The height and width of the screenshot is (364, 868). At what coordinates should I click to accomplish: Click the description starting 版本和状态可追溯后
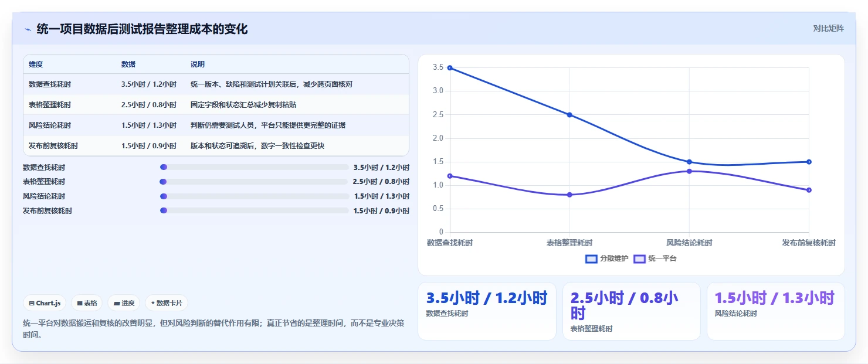[x=257, y=146]
